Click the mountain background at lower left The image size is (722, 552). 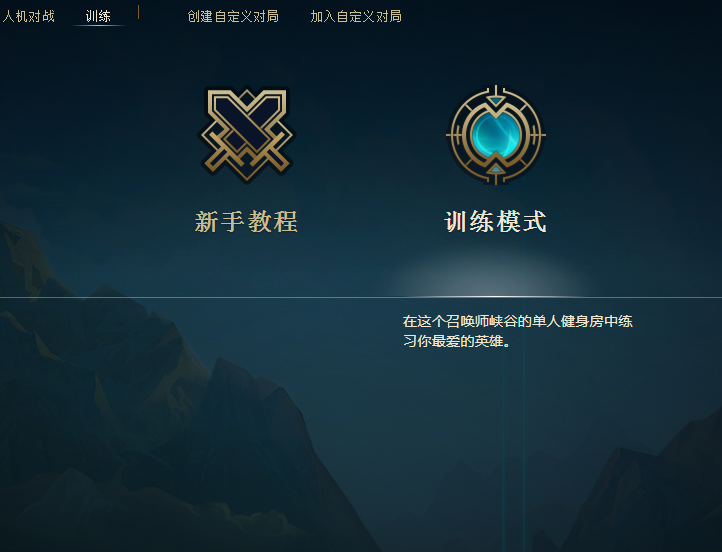pos(115,414)
